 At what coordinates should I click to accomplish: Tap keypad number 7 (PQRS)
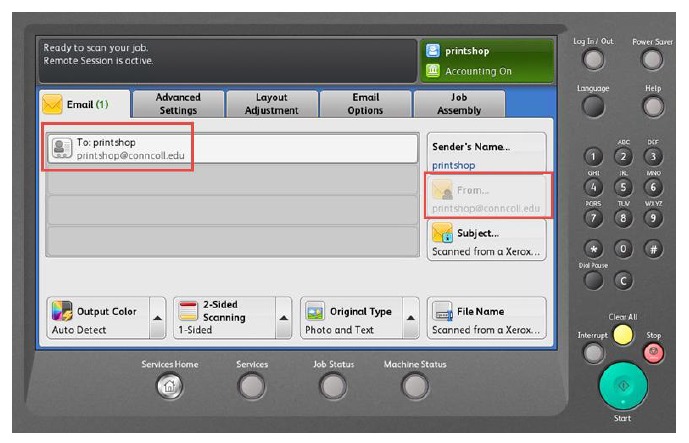pos(593,218)
